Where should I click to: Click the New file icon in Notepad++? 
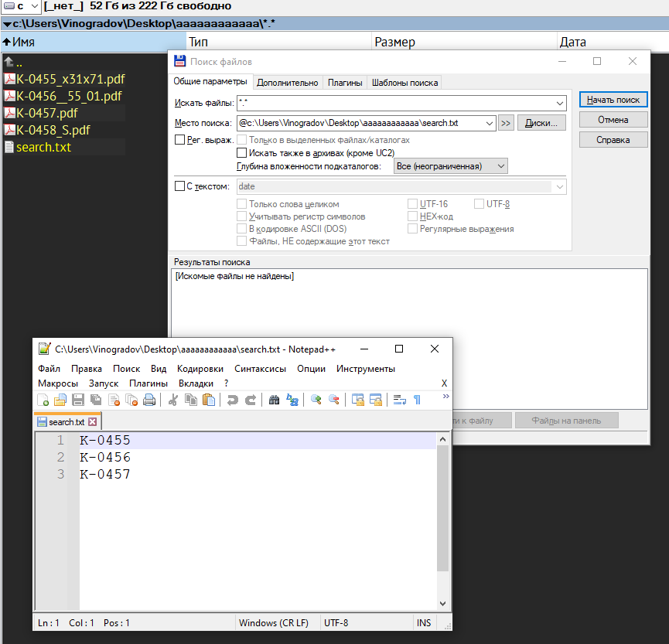pos(44,400)
